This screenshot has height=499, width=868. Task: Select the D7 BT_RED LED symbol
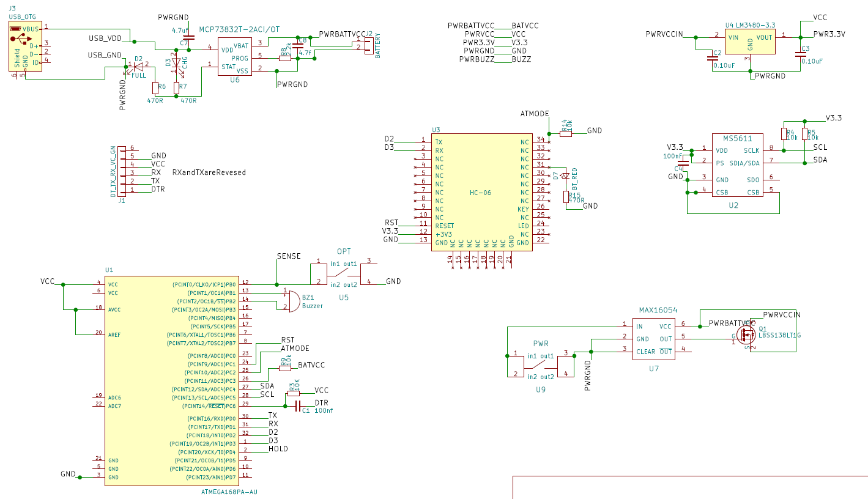tap(566, 176)
